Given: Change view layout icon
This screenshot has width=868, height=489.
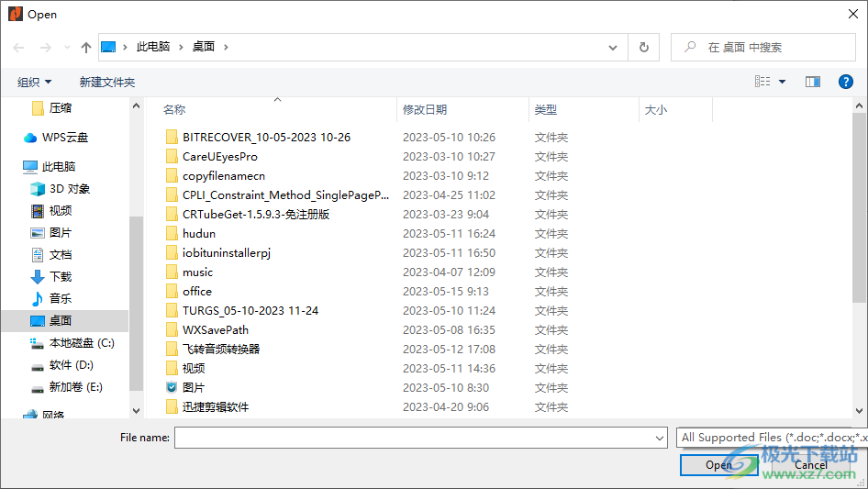Looking at the screenshot, I should click(x=762, y=82).
